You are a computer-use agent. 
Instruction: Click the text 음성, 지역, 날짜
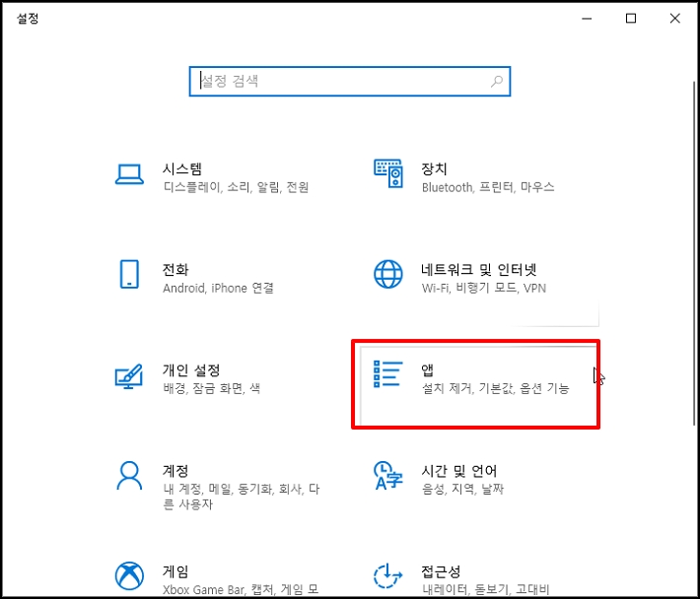click(463, 490)
